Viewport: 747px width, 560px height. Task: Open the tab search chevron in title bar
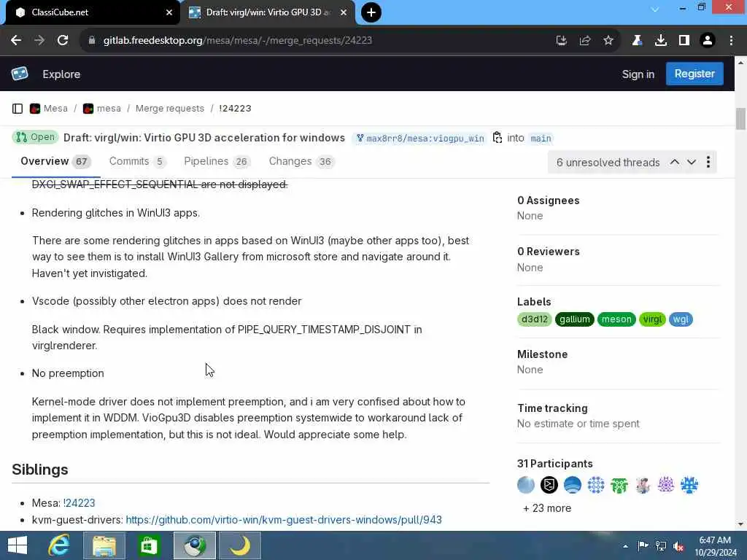tap(655, 9)
